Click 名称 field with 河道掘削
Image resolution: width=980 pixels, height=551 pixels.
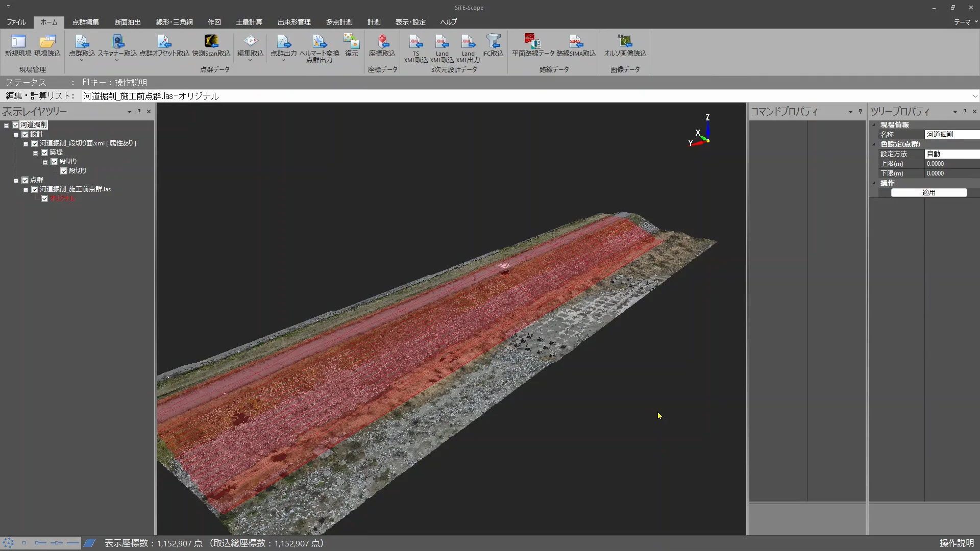pyautogui.click(x=952, y=134)
